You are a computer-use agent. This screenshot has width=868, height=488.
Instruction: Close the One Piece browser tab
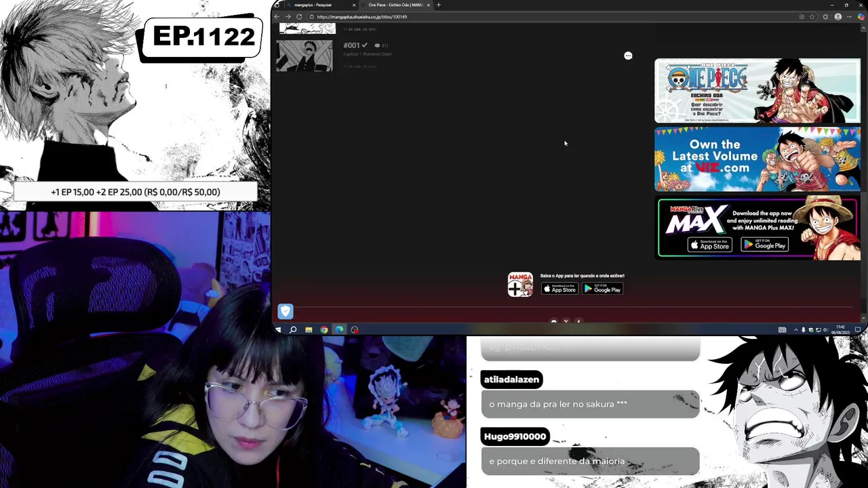pos(428,5)
